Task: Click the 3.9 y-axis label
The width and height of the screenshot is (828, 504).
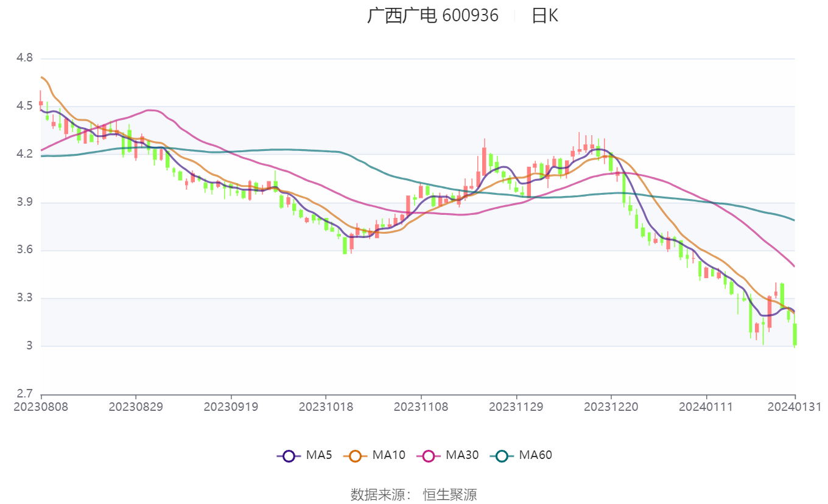Action: (x=24, y=202)
